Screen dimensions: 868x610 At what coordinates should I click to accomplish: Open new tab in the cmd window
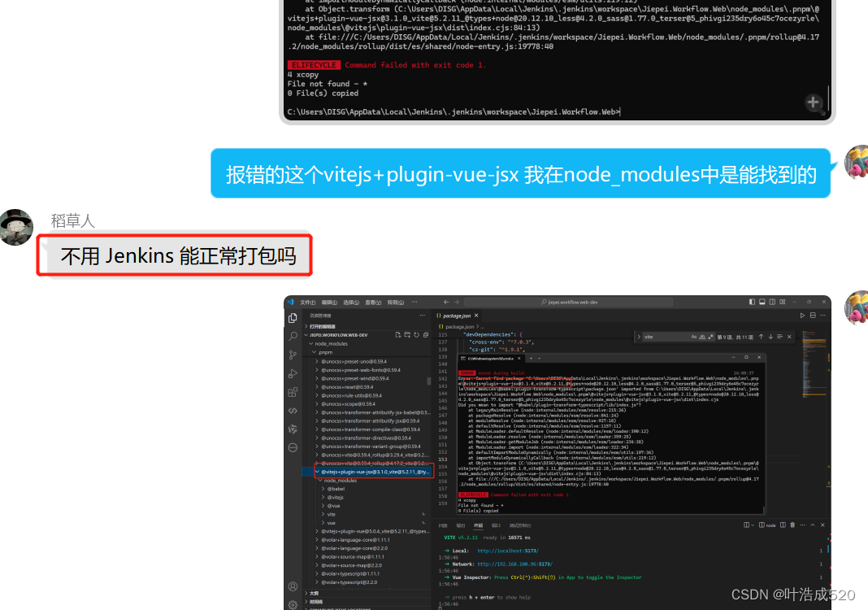coord(531,358)
